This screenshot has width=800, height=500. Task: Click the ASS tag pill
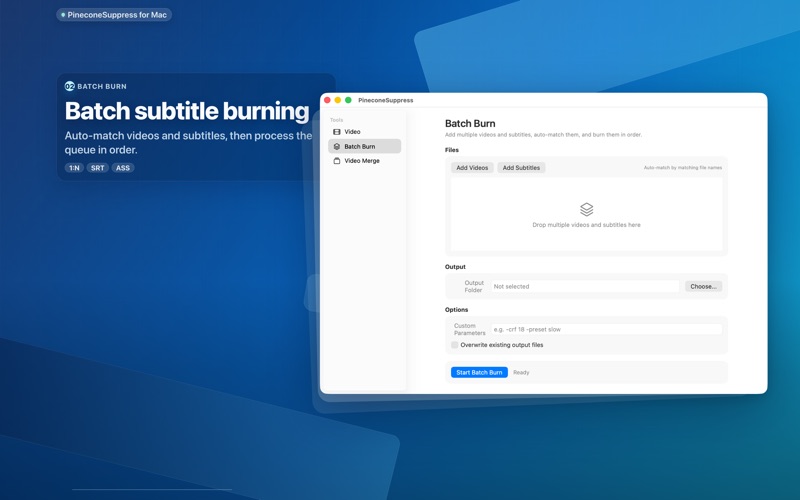point(122,168)
